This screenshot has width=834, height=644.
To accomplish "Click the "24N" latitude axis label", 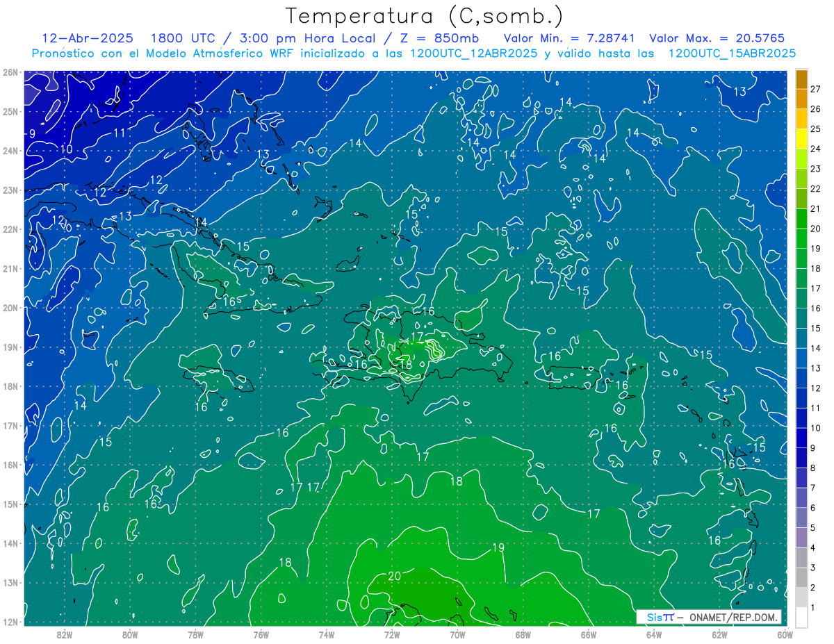I will click(10, 151).
